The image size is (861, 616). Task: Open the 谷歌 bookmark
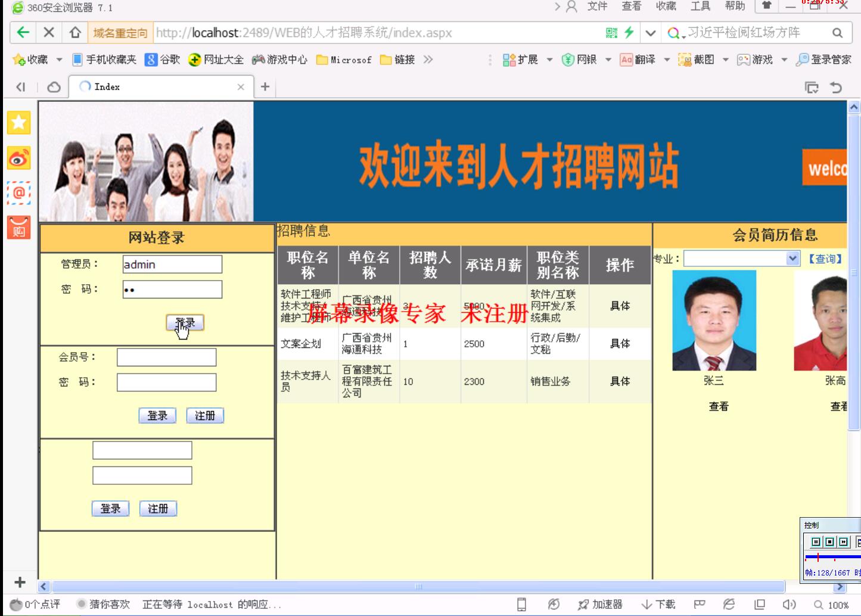(163, 60)
